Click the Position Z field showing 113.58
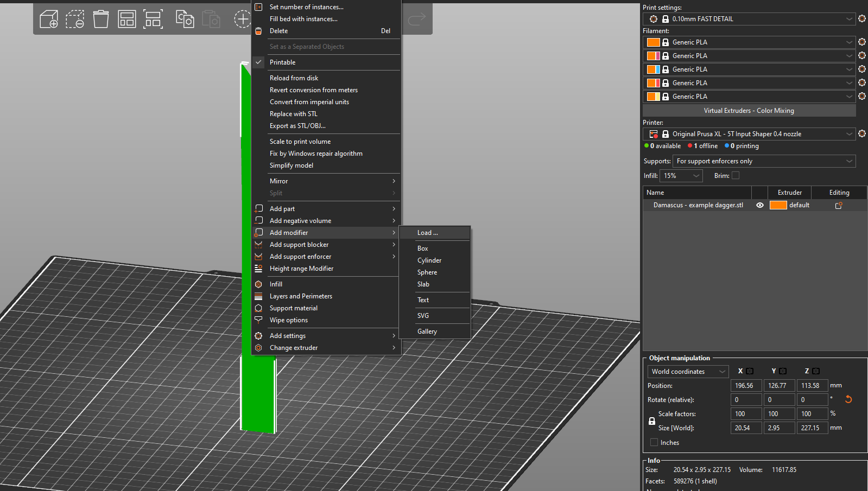 point(813,386)
